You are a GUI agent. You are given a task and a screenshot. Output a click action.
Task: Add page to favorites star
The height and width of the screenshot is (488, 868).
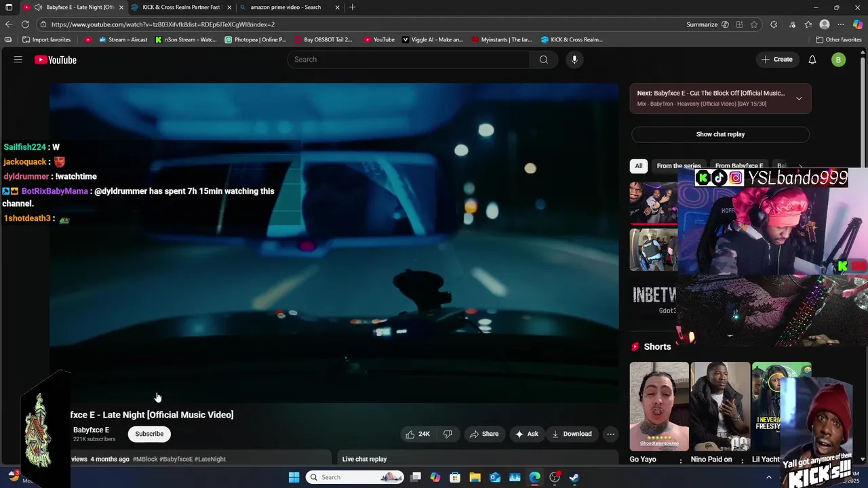pos(754,24)
